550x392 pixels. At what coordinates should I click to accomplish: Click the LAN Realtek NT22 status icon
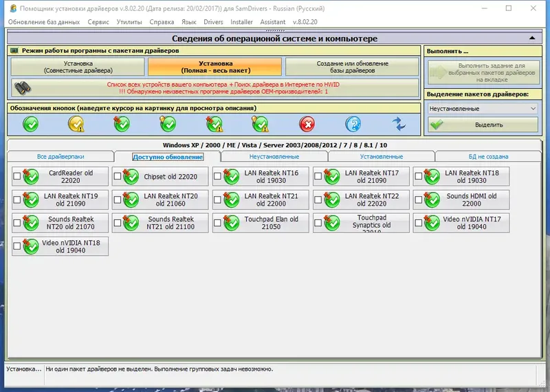(x=332, y=199)
